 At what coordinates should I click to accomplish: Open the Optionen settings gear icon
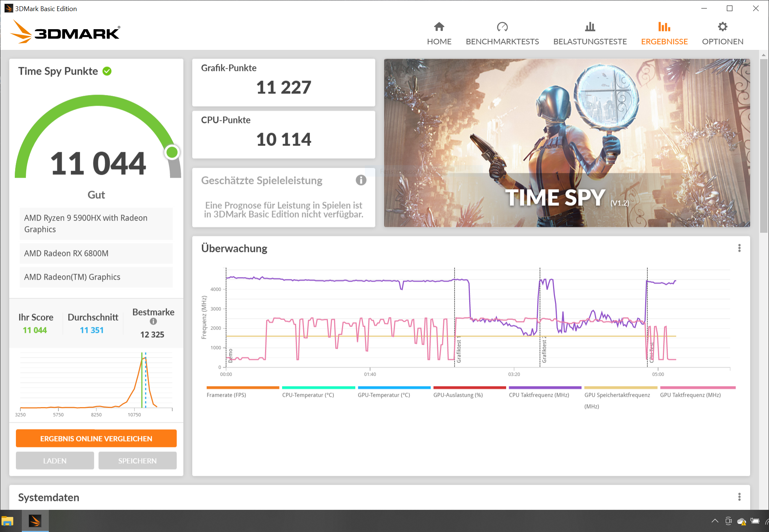(x=722, y=27)
